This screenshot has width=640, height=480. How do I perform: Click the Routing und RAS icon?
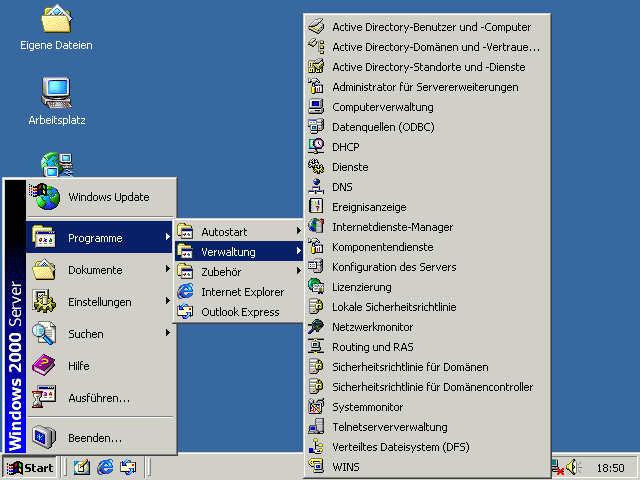316,347
